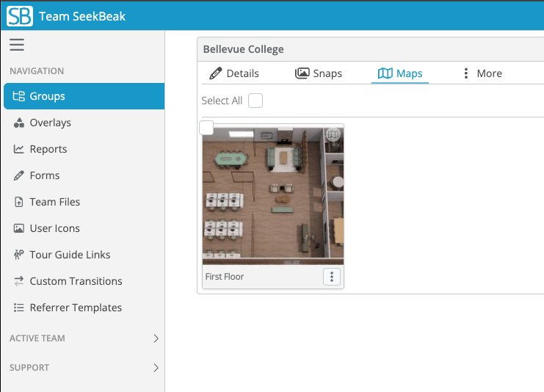544x392 pixels.
Task: Click the SeekBeak SB logo
Action: 20,16
